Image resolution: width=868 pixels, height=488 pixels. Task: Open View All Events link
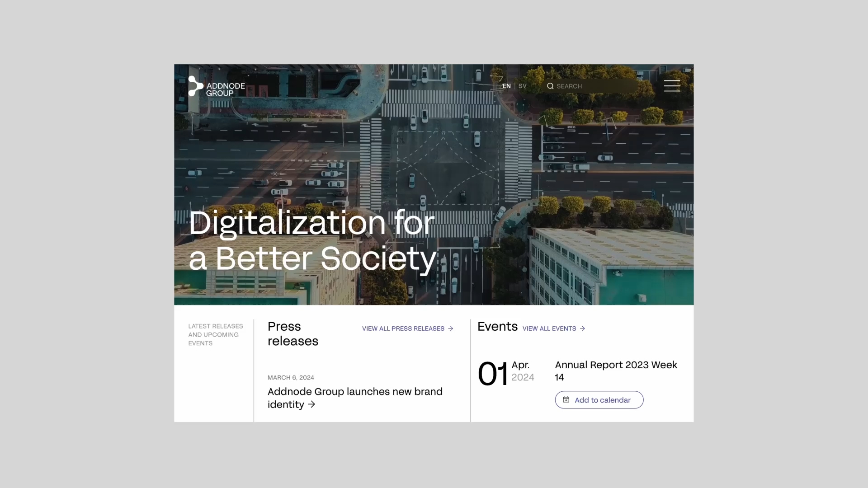point(554,328)
